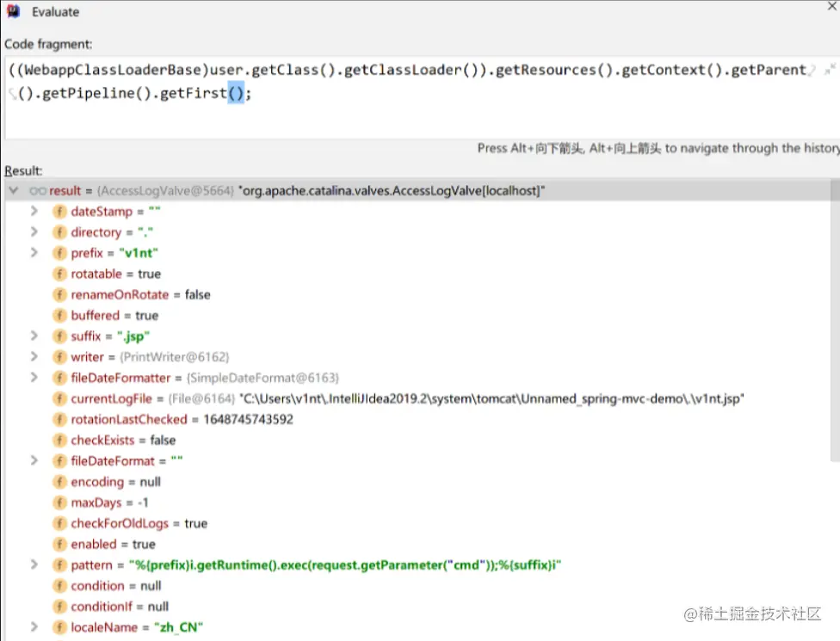Click field icon next to encoding
Viewport: 840px width, 641px height.
pyautogui.click(x=59, y=482)
